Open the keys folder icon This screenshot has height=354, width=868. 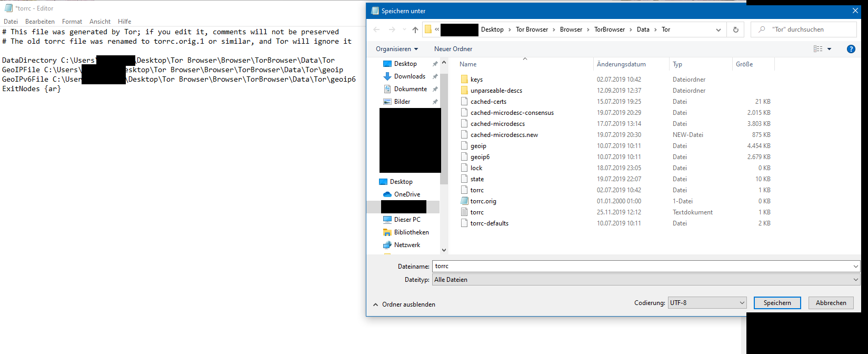coord(464,80)
